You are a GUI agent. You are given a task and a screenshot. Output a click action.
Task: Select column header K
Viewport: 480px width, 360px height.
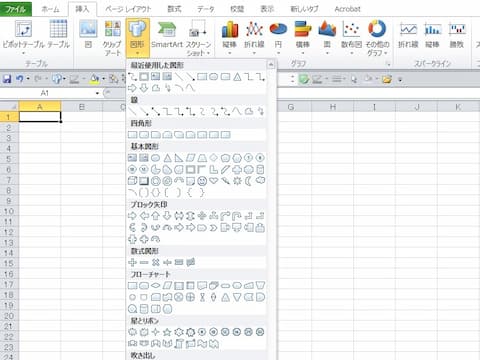[x=458, y=107]
